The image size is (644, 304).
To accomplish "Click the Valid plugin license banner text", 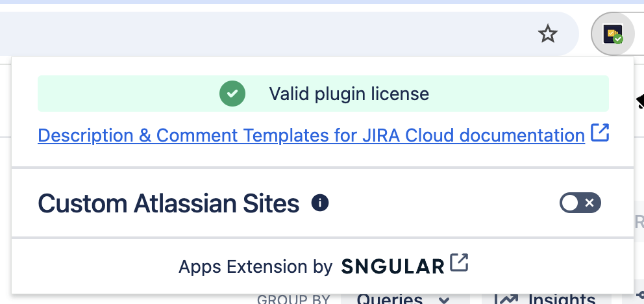I will click(x=349, y=94).
